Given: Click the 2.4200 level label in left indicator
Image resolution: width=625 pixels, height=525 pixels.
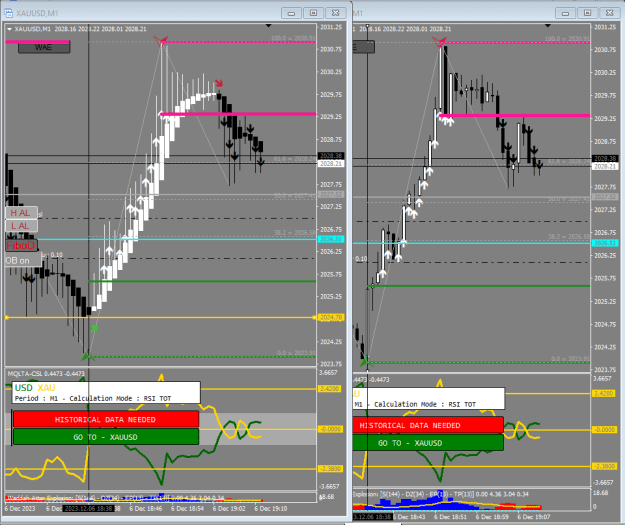Looking at the screenshot, I should pos(329,389).
